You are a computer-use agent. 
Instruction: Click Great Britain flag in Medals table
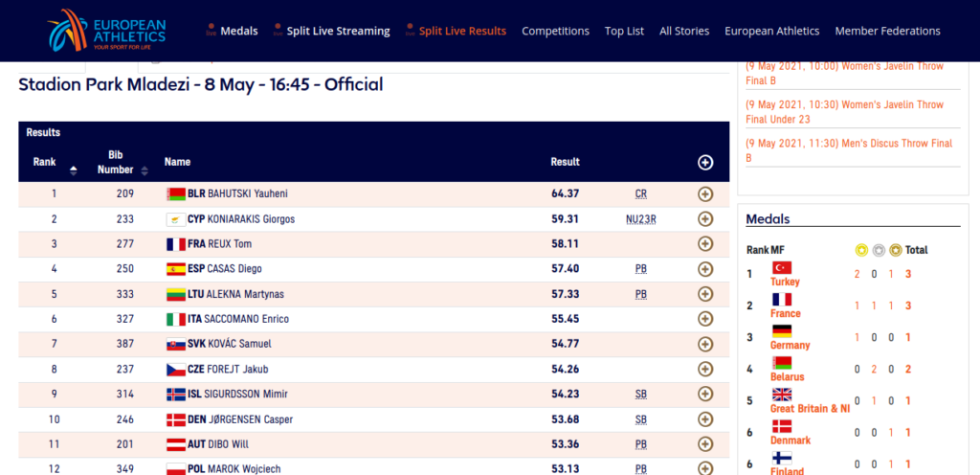click(x=782, y=395)
